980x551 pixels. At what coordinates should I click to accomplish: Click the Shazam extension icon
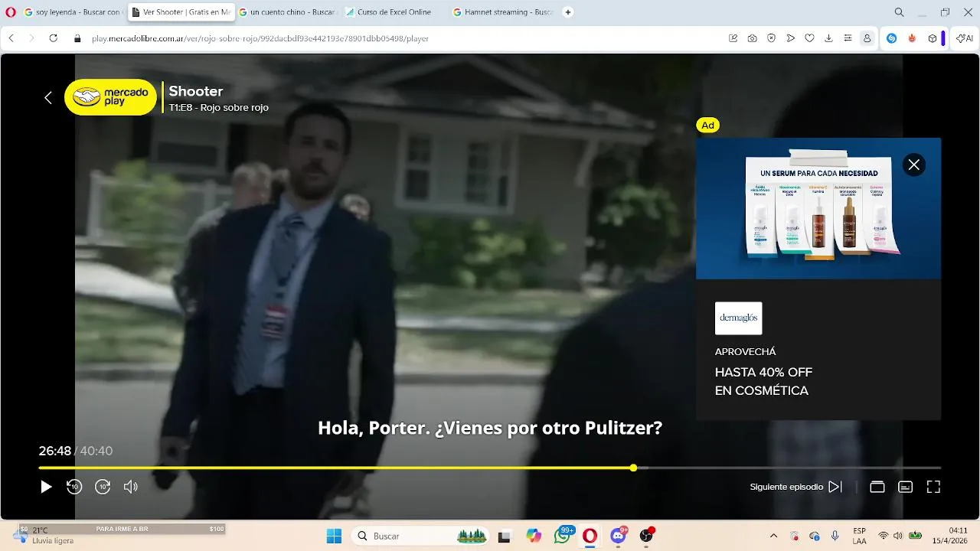coord(892,38)
